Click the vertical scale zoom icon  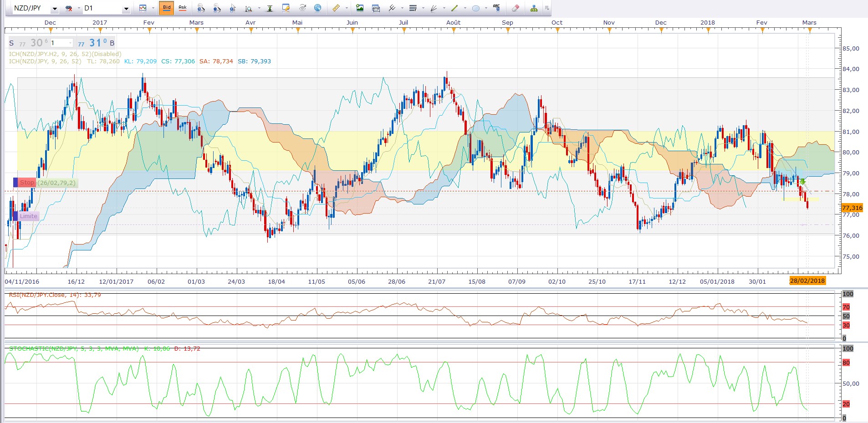click(x=249, y=8)
